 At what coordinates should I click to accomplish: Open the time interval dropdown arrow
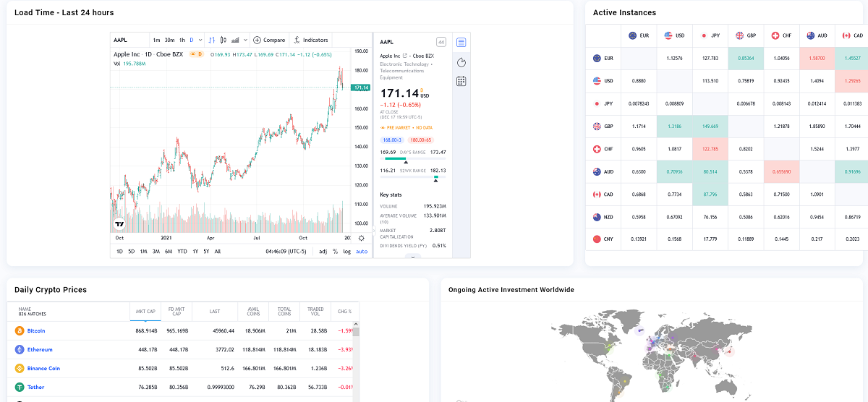point(200,40)
